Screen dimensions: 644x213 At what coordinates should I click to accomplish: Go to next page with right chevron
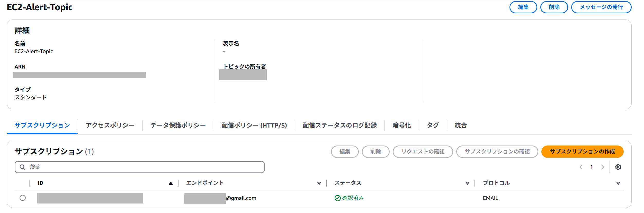tap(602, 167)
